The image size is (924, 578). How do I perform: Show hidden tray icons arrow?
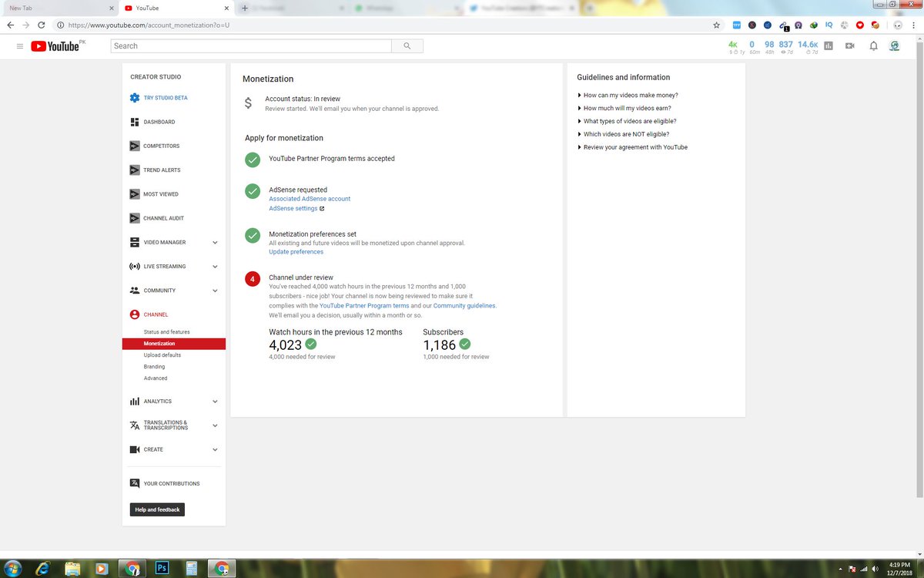[840, 569]
